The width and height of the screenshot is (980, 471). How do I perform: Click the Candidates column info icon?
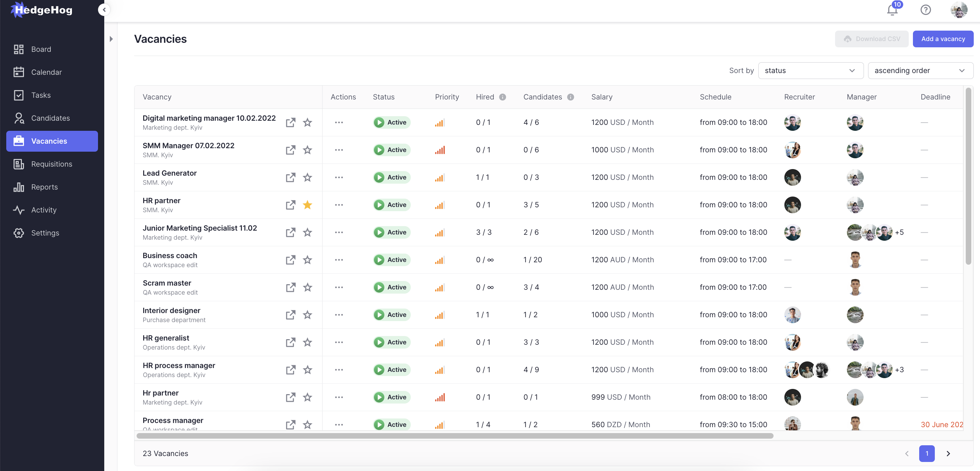[570, 97]
